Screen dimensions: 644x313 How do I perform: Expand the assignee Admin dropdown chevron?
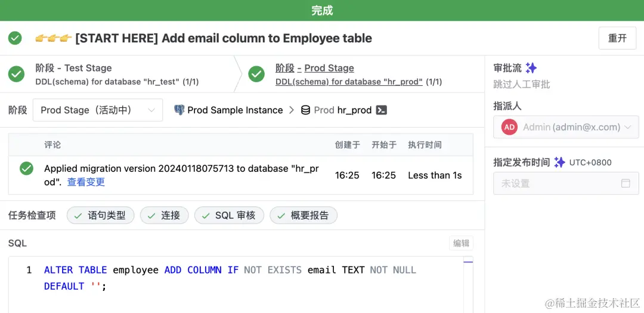tap(627, 128)
